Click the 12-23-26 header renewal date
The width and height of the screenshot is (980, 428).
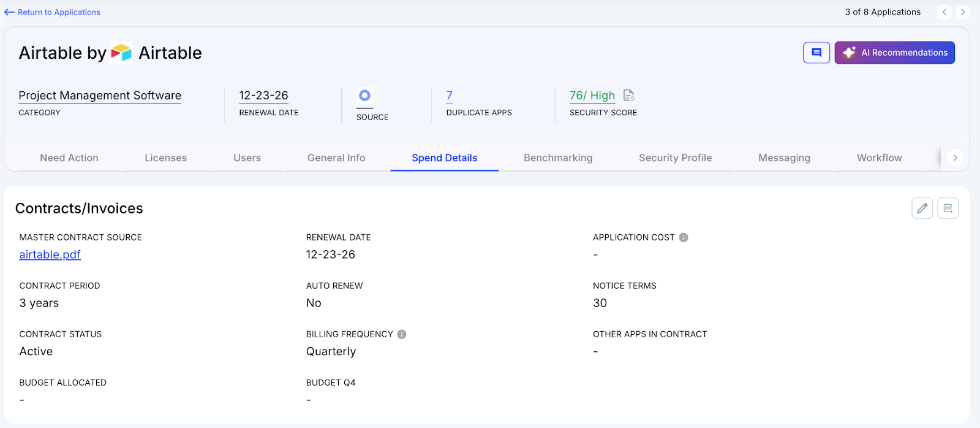(x=264, y=96)
